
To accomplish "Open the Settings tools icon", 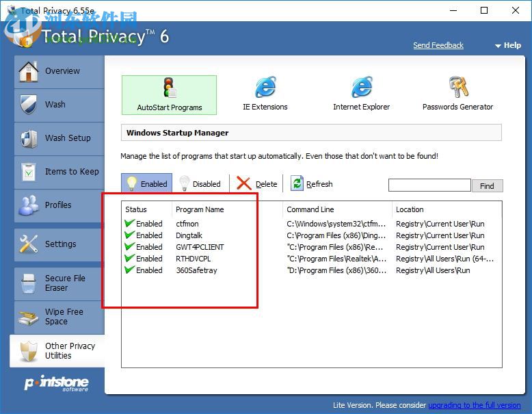I will (x=29, y=244).
